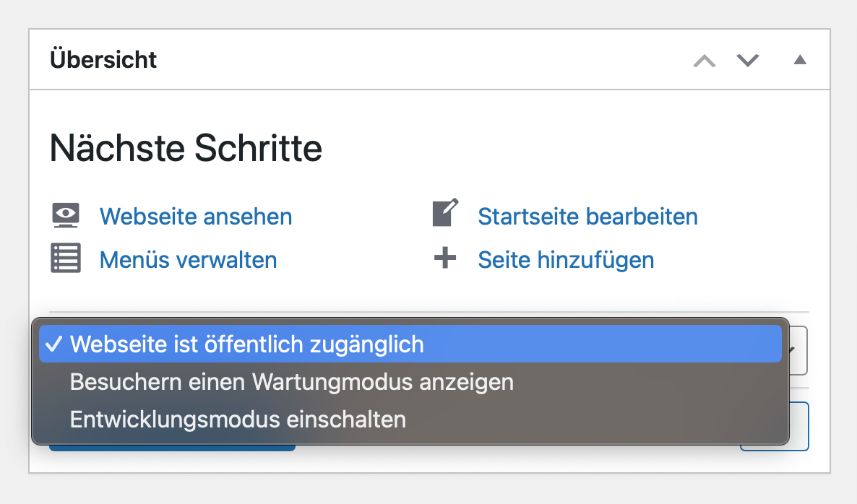Enable Entwicklungsmodus einschalten

(238, 419)
